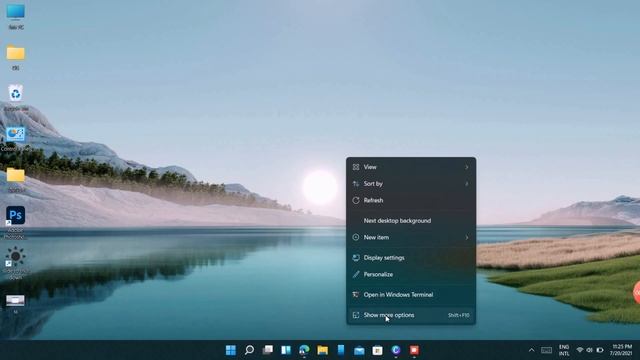Select the Control Panel desktop icon
The image size is (640, 360).
pos(16,138)
